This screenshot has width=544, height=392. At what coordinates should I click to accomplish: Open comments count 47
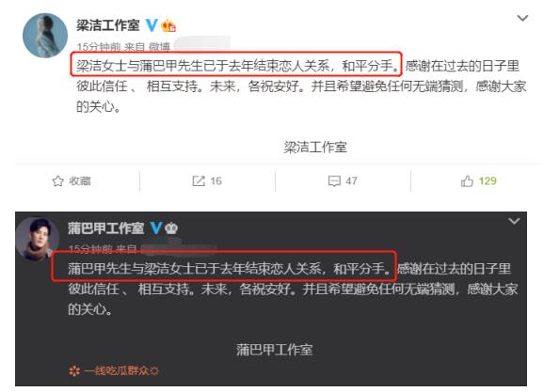pyautogui.click(x=343, y=180)
